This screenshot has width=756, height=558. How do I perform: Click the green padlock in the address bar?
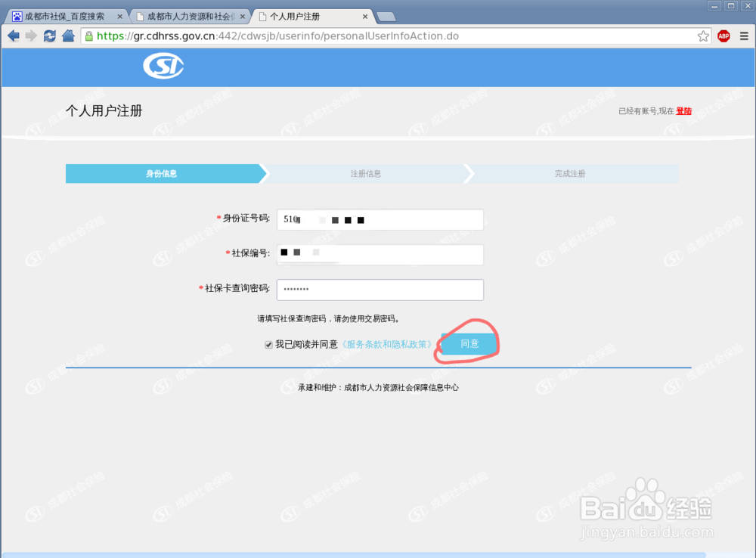(x=90, y=36)
